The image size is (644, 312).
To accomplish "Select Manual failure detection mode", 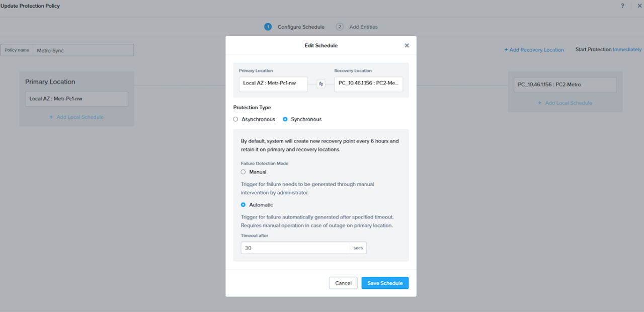I will click(244, 172).
